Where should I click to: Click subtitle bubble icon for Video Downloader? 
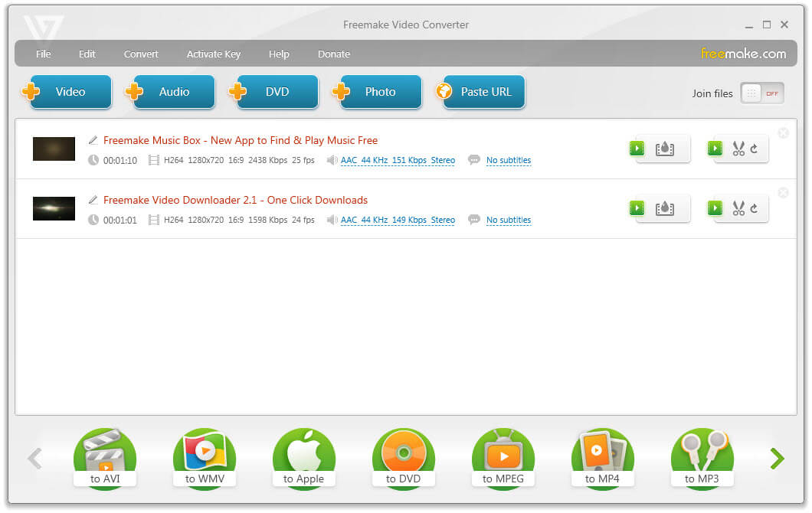point(474,220)
